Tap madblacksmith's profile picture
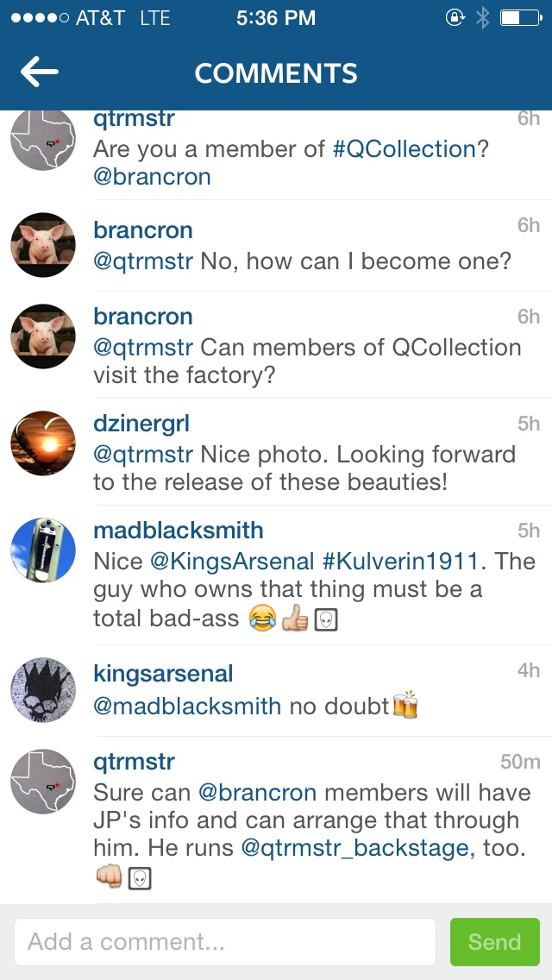This screenshot has width=552, height=980. (x=43, y=550)
